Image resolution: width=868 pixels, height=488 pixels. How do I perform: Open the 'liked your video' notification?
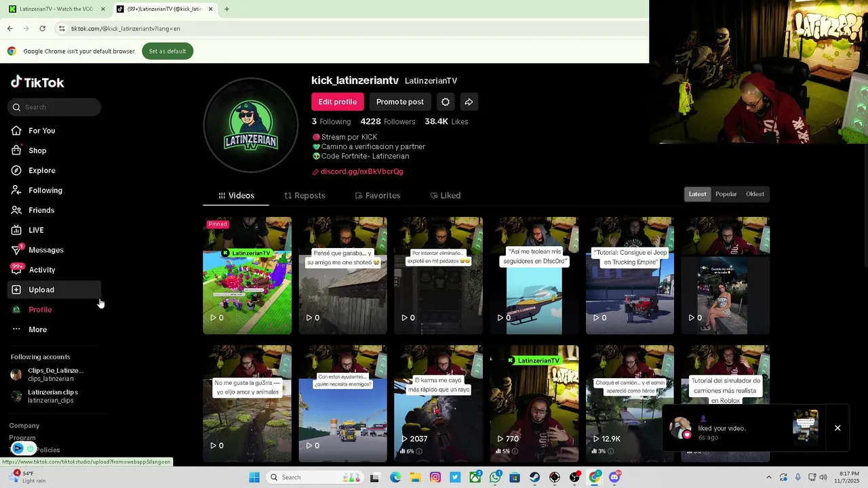[745, 428]
